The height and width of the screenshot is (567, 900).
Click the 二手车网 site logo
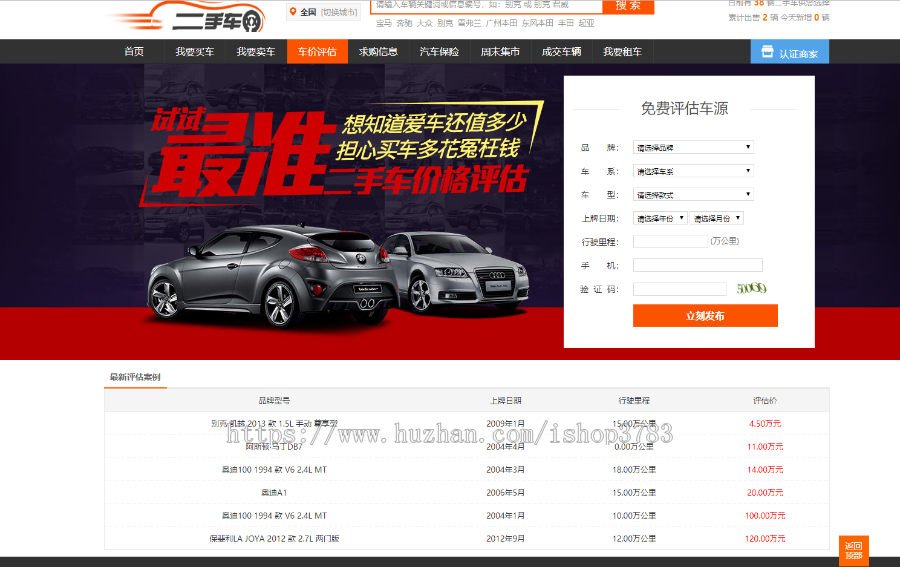(x=188, y=17)
